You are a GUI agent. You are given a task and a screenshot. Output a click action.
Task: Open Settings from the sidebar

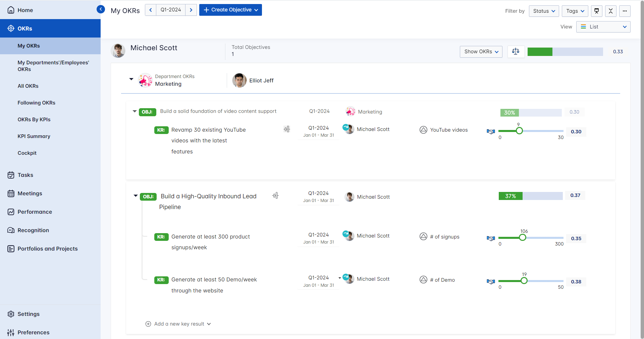click(50, 314)
